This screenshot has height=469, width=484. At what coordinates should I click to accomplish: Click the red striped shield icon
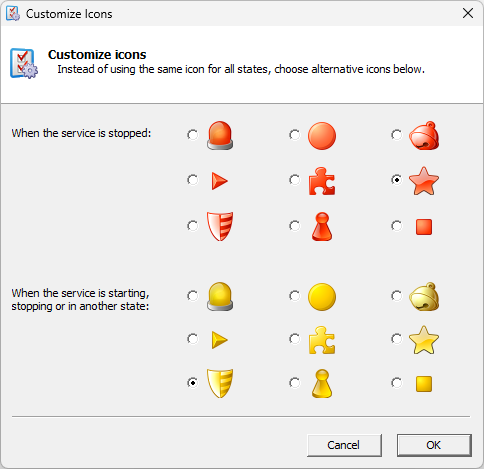coord(220,226)
